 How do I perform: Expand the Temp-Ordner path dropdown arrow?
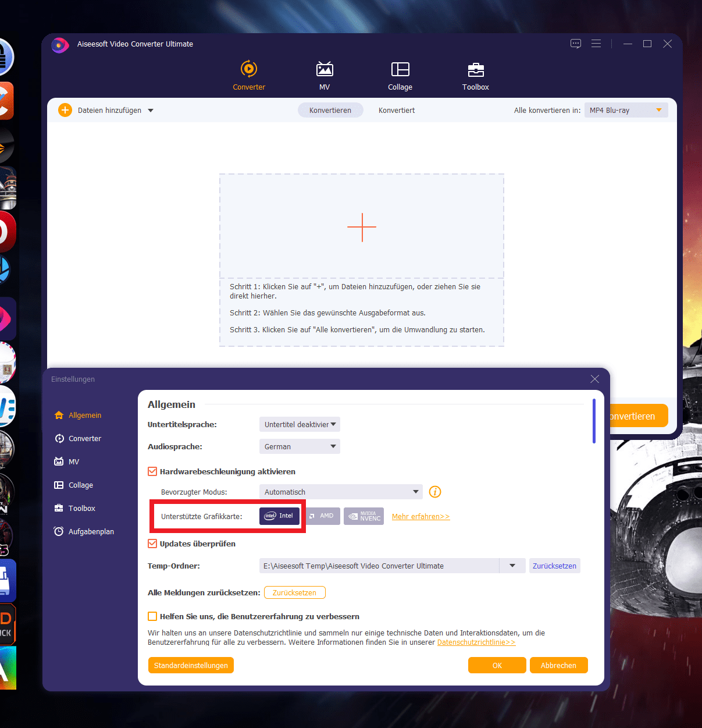512,566
